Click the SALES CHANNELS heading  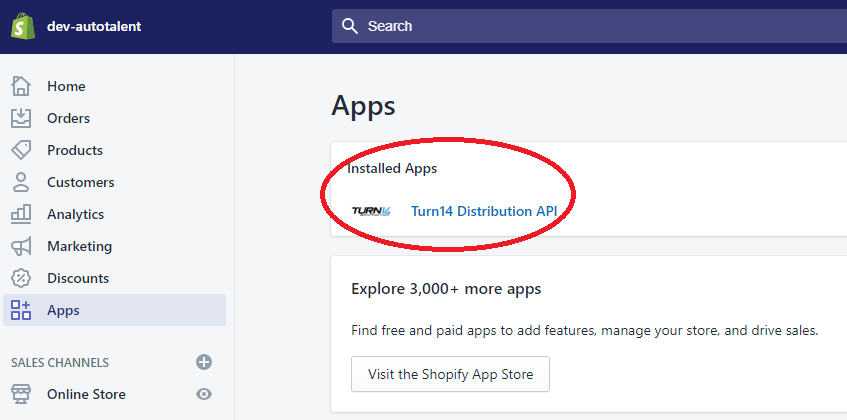tap(59, 363)
